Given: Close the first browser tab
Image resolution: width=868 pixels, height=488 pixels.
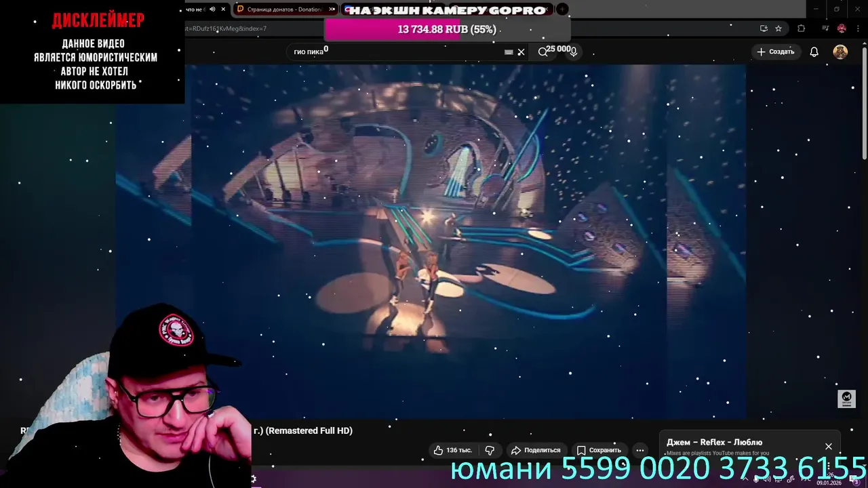Looking at the screenshot, I should (x=223, y=9).
